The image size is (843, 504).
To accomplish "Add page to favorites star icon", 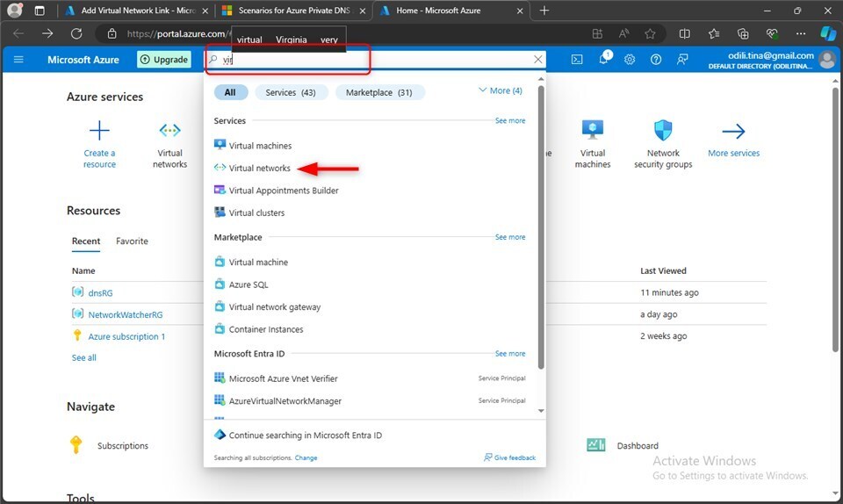I will point(650,34).
